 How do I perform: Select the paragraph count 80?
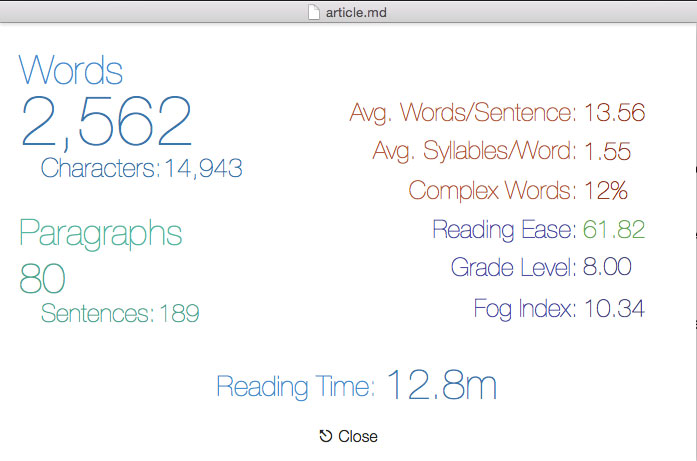(x=42, y=278)
